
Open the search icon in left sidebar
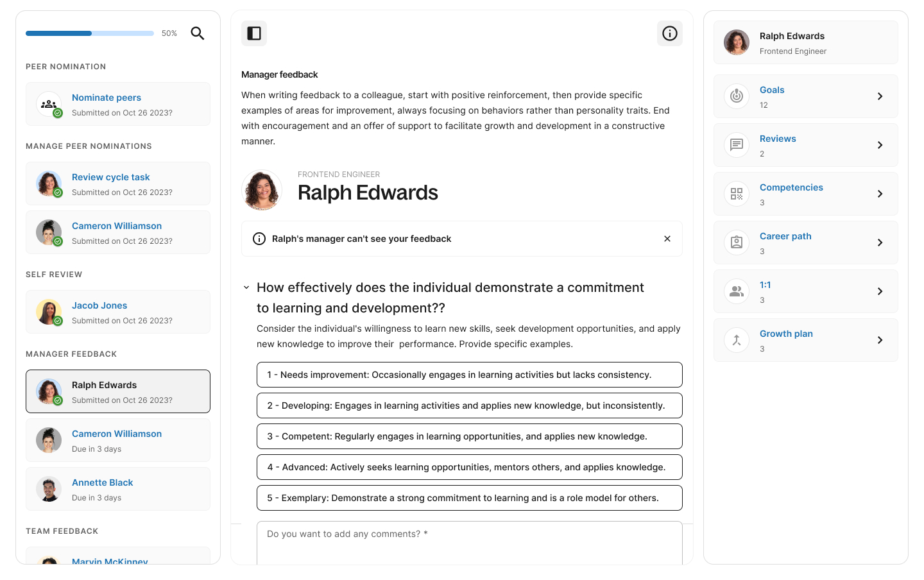tap(198, 33)
